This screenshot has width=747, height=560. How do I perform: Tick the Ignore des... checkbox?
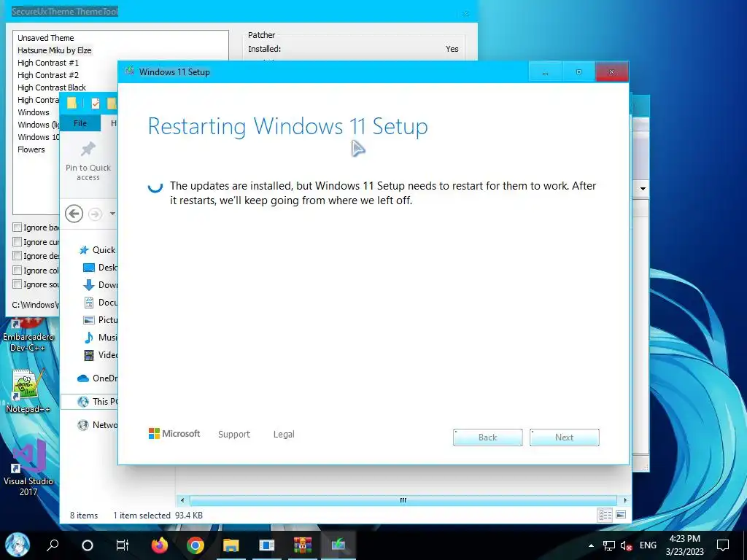pyautogui.click(x=18, y=256)
